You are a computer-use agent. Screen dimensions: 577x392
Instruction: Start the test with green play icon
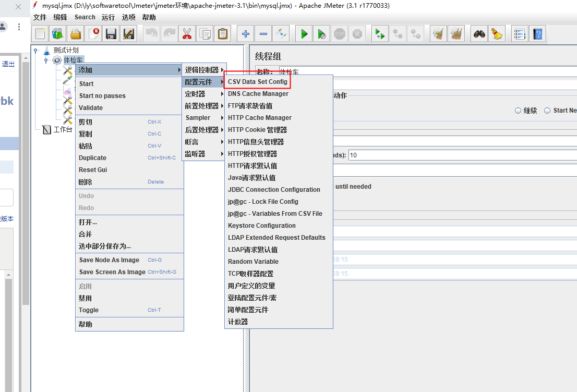[304, 34]
